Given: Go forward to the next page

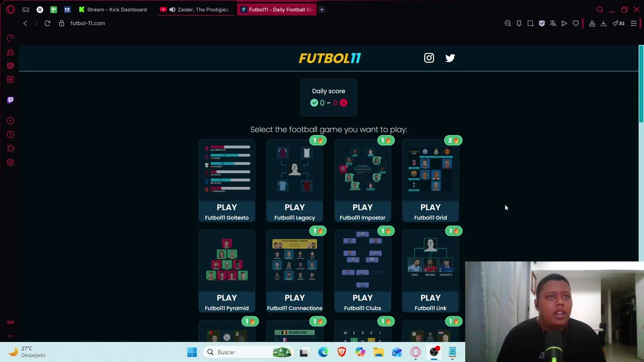Looking at the screenshot, I should [36, 23].
